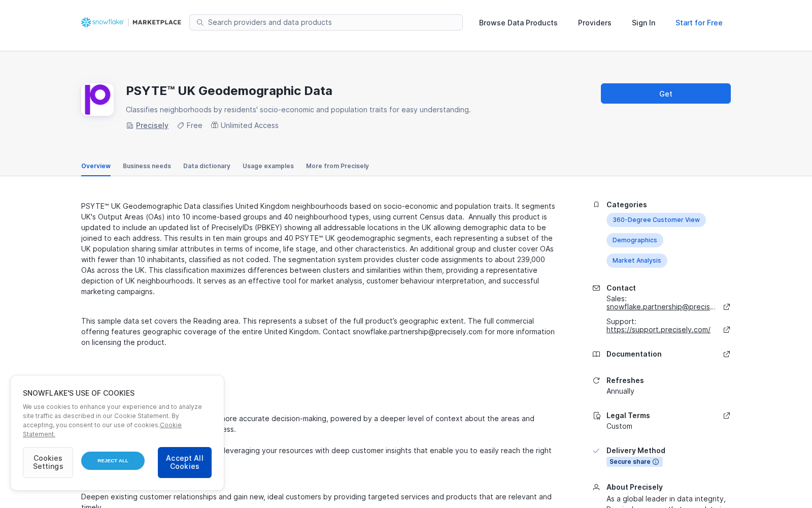Click the Free price label
812x508 pixels.
point(194,125)
